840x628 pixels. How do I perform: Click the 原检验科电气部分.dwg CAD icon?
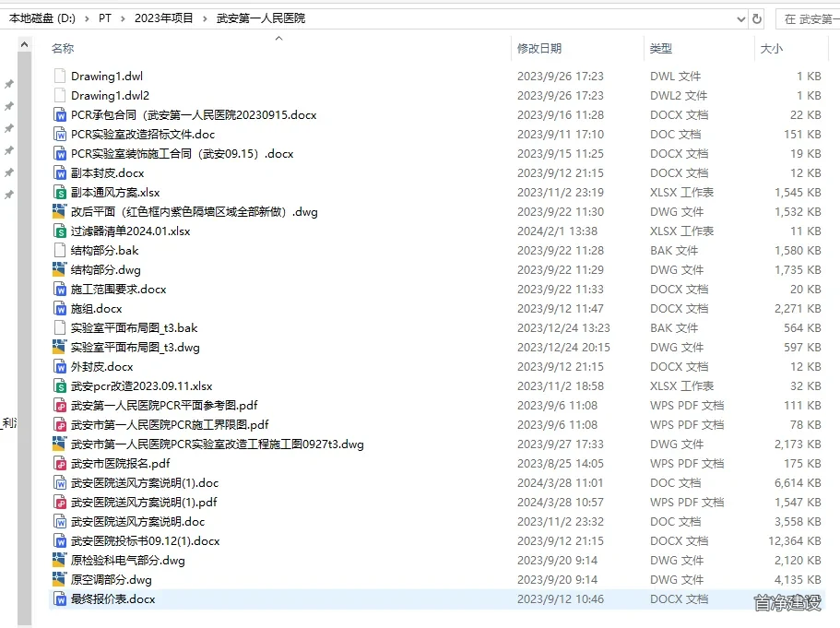click(x=59, y=561)
